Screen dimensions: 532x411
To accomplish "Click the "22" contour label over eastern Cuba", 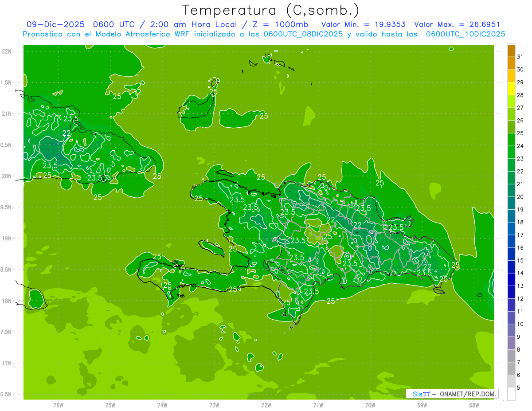I will tap(66, 133).
